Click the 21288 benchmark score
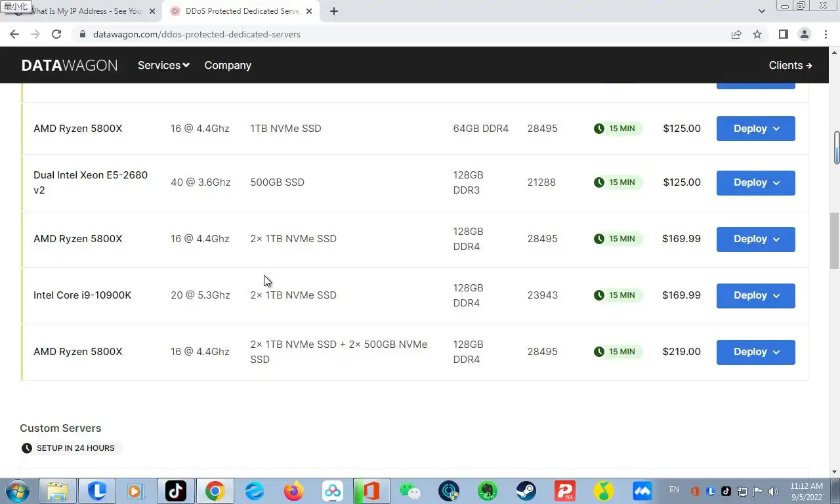Viewport: 840px width, 504px height. tap(541, 182)
